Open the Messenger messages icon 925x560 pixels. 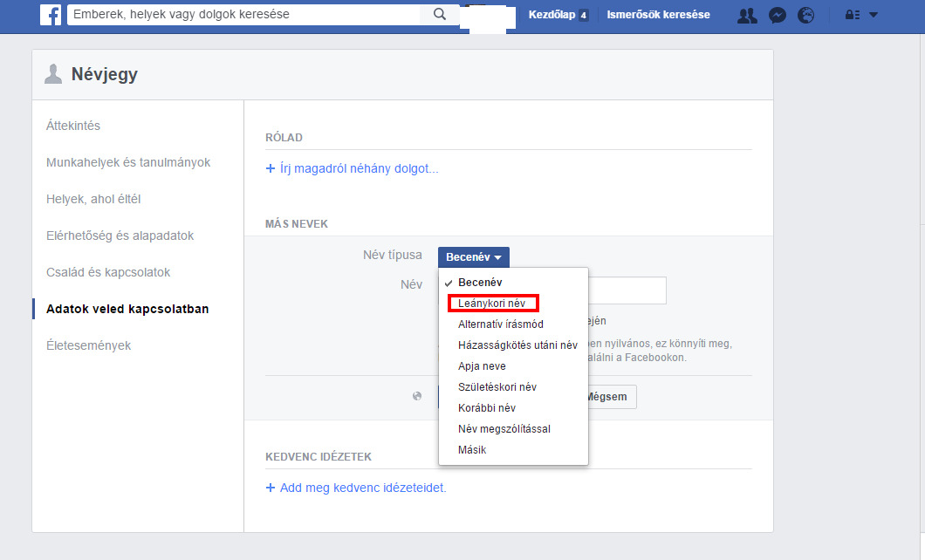pyautogui.click(x=778, y=16)
